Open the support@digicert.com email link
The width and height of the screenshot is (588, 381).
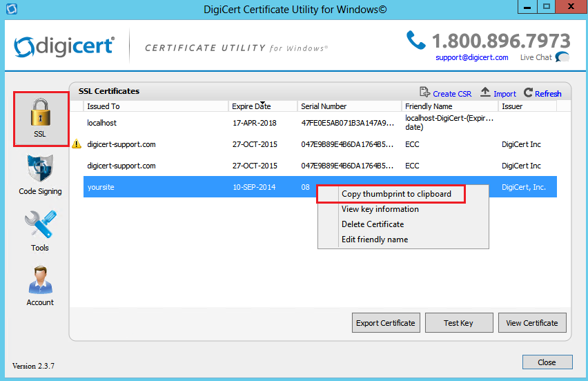(471, 57)
